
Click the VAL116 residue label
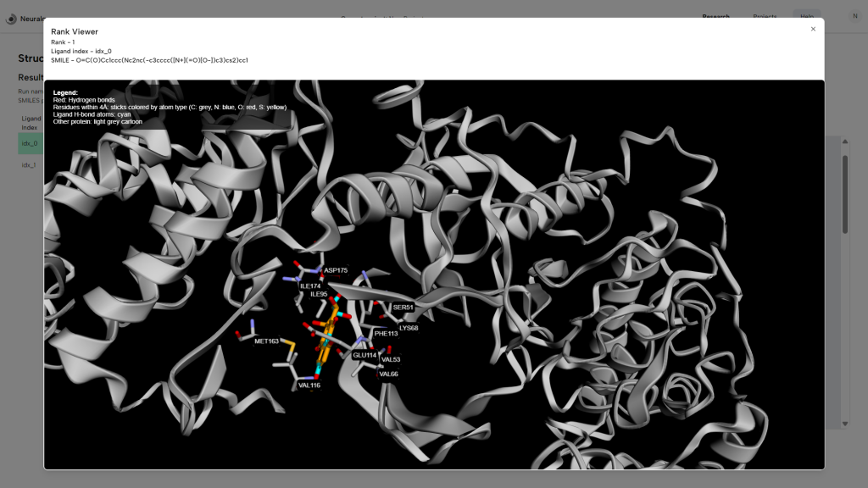point(309,385)
